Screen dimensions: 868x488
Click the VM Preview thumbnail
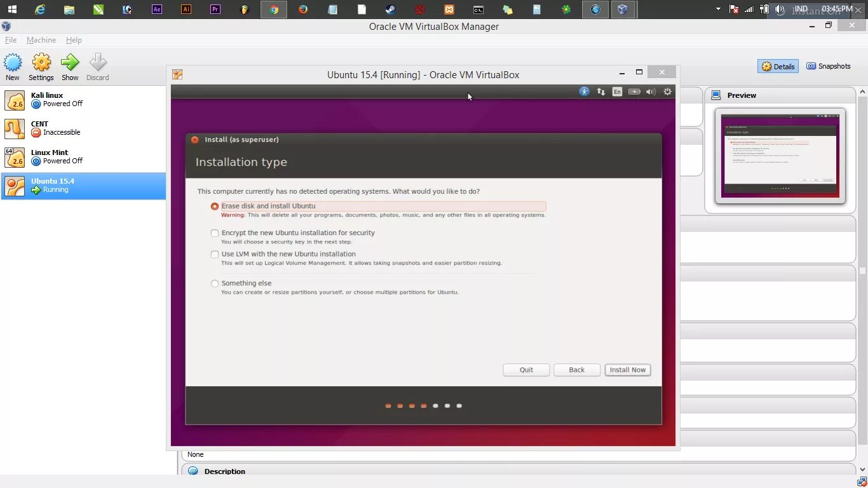[780, 156]
